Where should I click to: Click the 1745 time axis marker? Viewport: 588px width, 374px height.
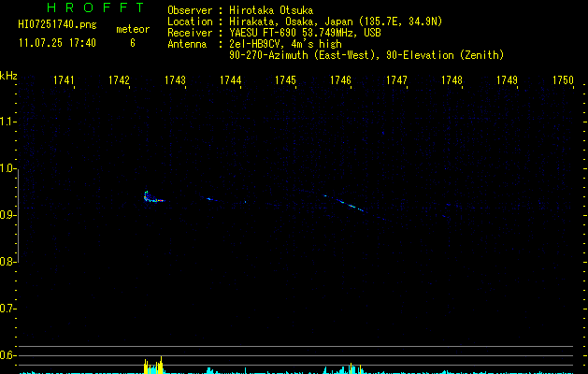click(285, 80)
